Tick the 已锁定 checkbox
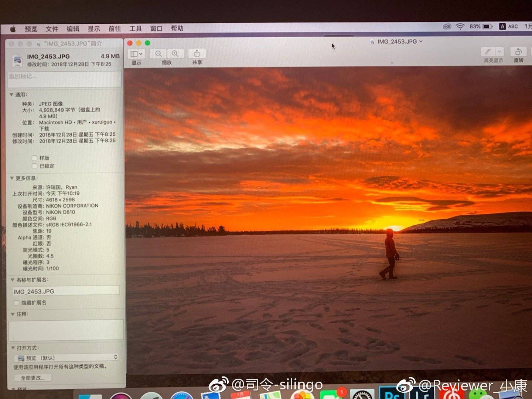The image size is (532, 399). (34, 166)
